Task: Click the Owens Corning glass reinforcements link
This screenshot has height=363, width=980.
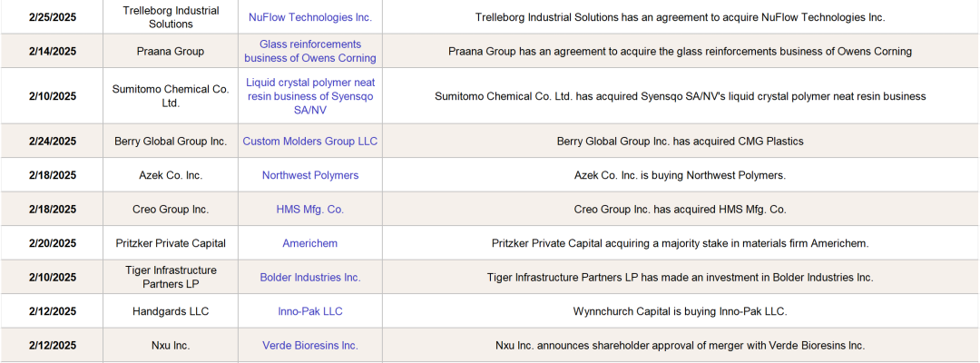Action: coord(309,51)
